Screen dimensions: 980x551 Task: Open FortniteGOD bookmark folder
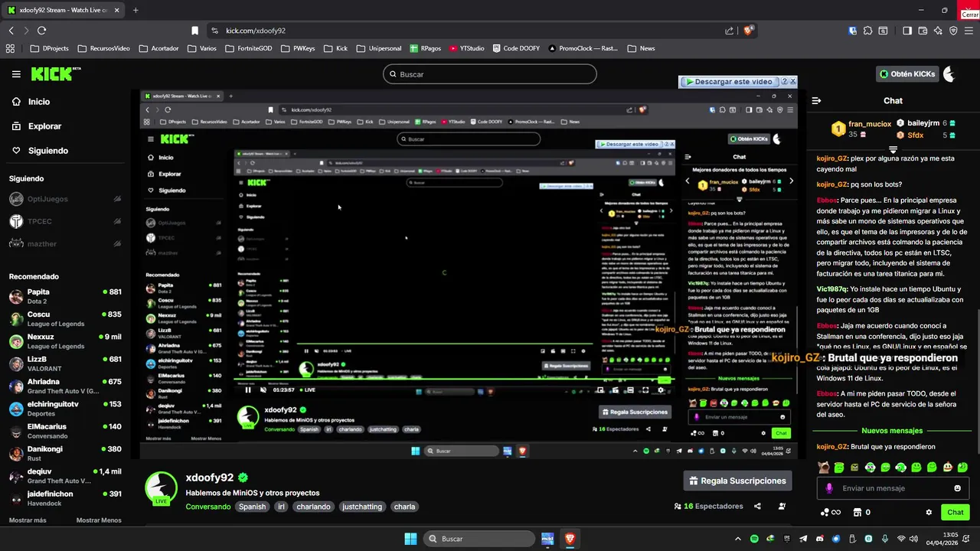pyautogui.click(x=249, y=48)
